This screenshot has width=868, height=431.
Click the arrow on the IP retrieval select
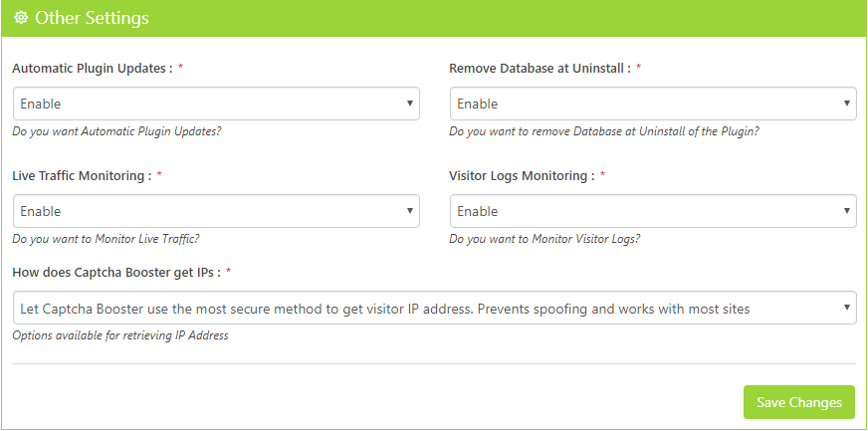[847, 309]
